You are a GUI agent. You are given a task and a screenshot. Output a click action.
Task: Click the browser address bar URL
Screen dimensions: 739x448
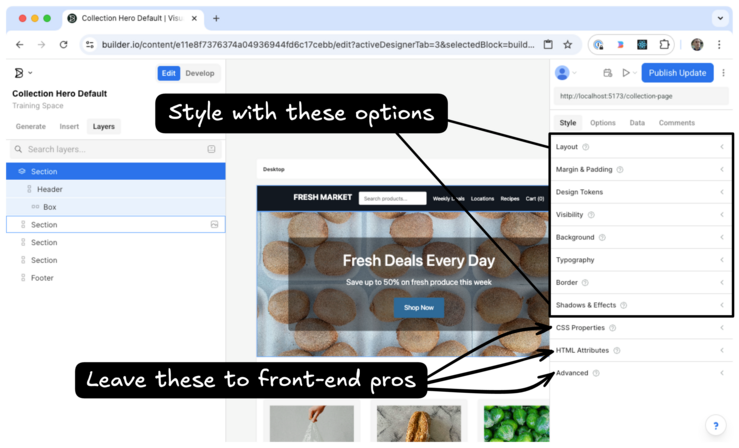pos(318,45)
